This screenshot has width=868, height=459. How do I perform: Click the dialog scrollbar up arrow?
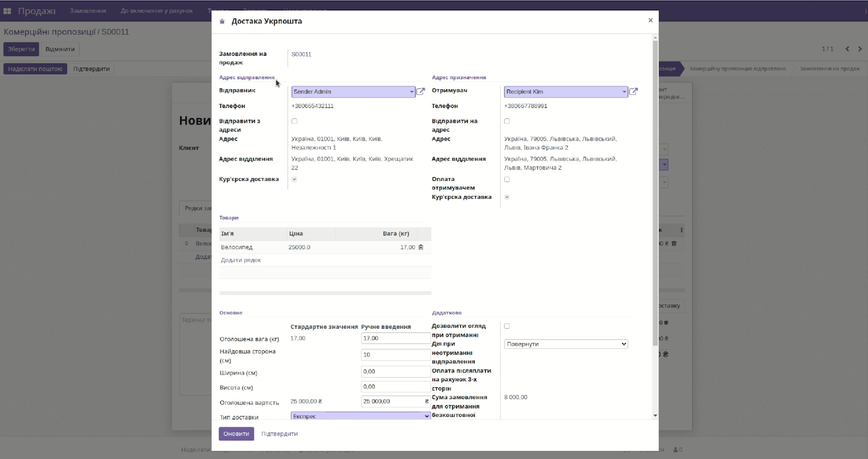655,37
